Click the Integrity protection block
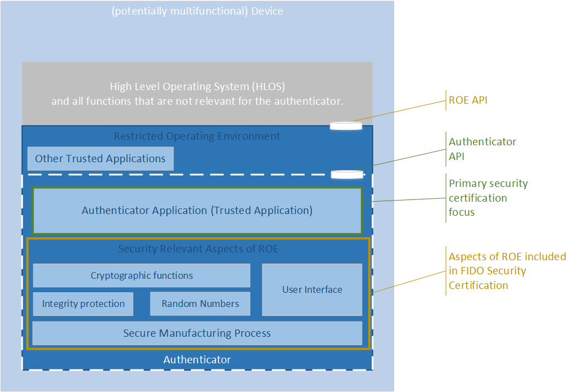This screenshot has width=576, height=392. coord(83,304)
